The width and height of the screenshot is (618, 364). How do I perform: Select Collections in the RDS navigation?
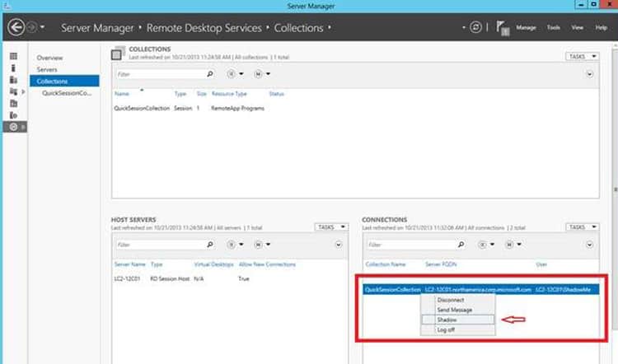(64, 82)
